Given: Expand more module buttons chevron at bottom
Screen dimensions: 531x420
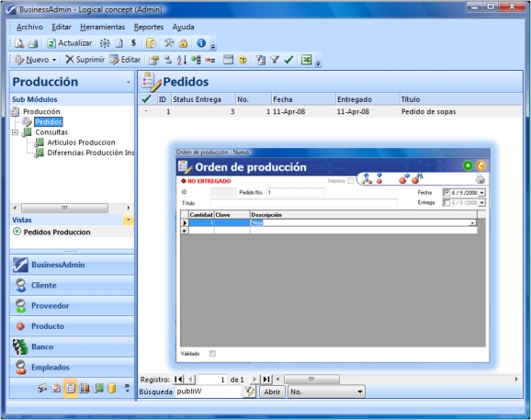Looking at the screenshot, I should (128, 388).
